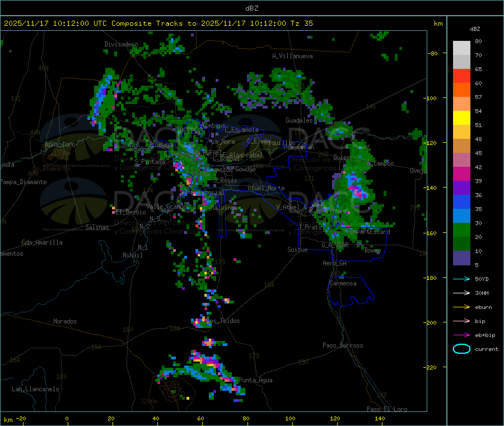Select the red legend swatch between 65 and 60
Viewport: 504px width, 426px height.
point(461,76)
